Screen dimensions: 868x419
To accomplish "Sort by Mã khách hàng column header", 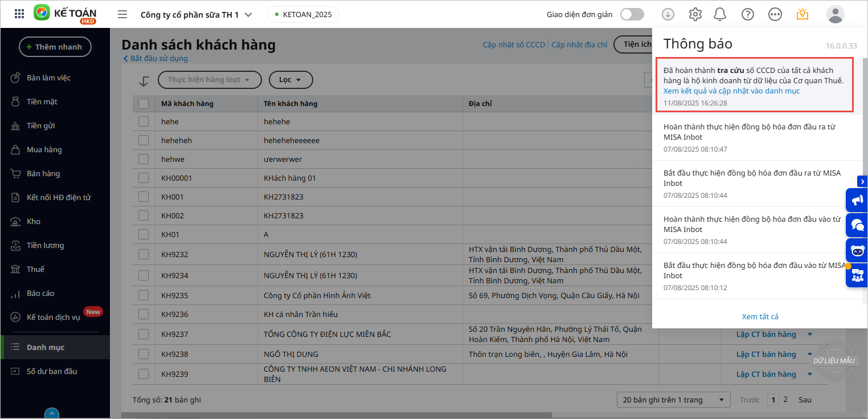I will [187, 104].
